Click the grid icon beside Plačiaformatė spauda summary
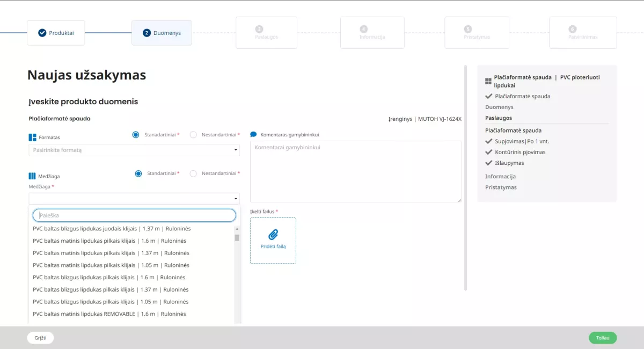This screenshot has height=349, width=644. point(488,81)
